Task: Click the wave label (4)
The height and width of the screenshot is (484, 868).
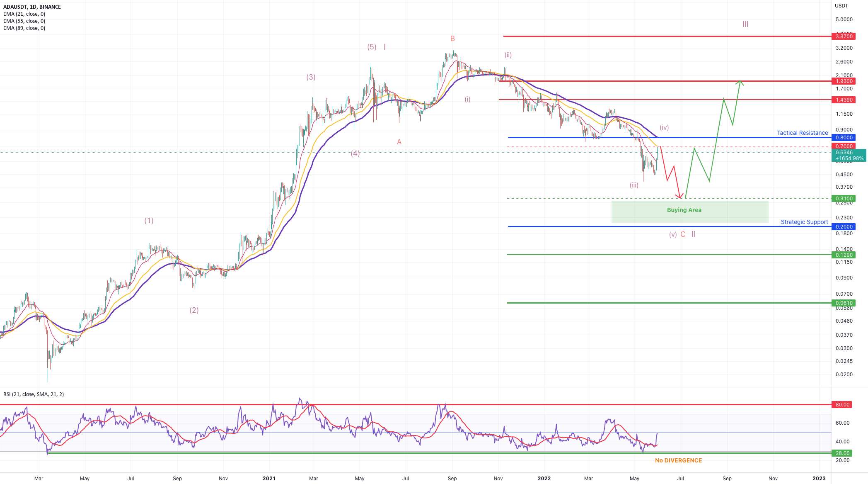Action: pos(355,153)
